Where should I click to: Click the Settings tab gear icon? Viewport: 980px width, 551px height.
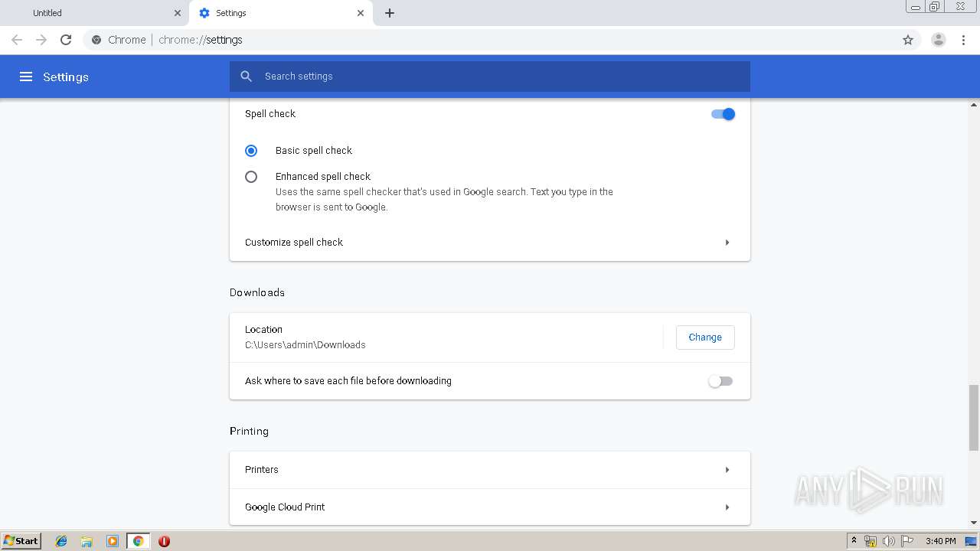coord(204,13)
